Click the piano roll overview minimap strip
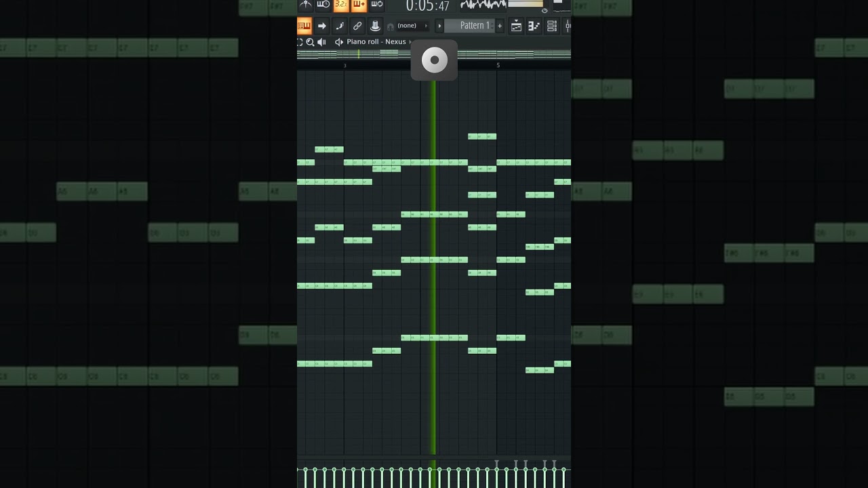Screen dimensions: 868x488 [434, 54]
